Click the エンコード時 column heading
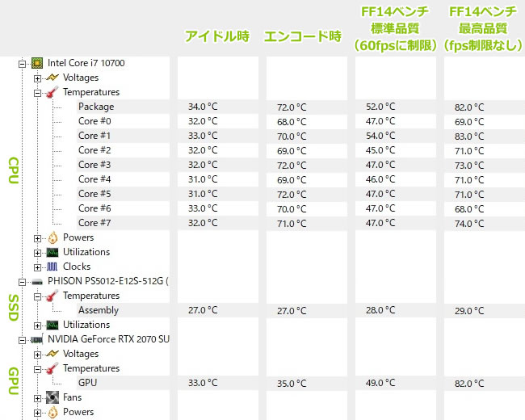Image resolution: width=525 pixels, height=420 pixels. (x=303, y=36)
